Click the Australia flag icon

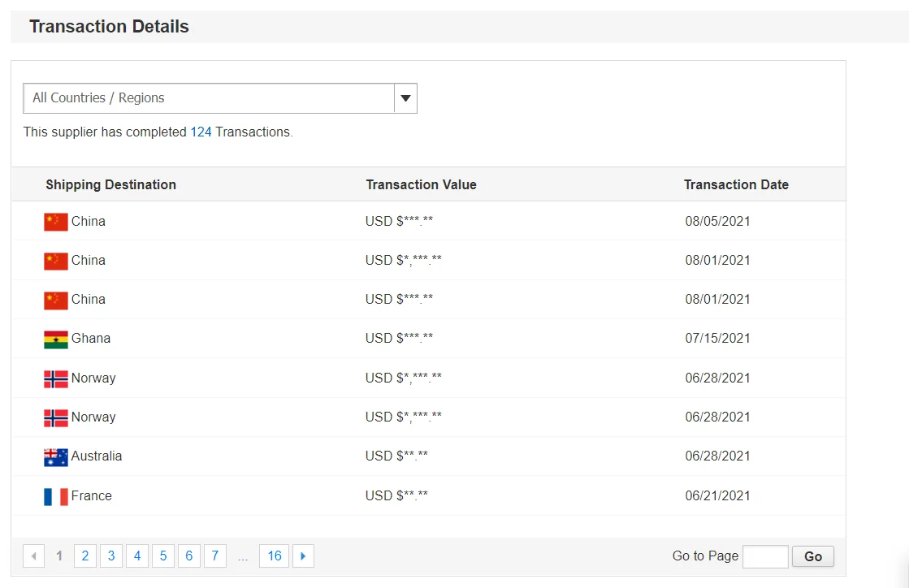(x=56, y=456)
